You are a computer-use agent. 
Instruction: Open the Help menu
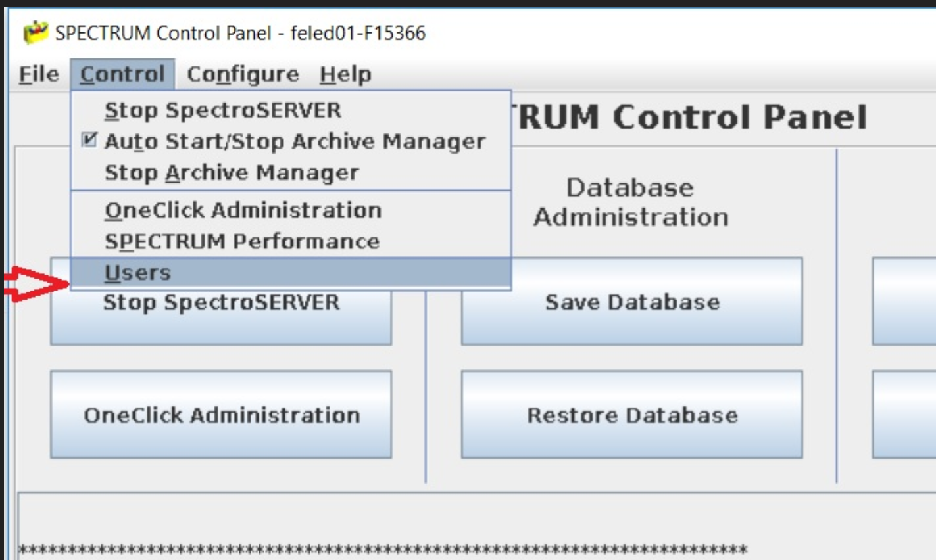coord(345,74)
